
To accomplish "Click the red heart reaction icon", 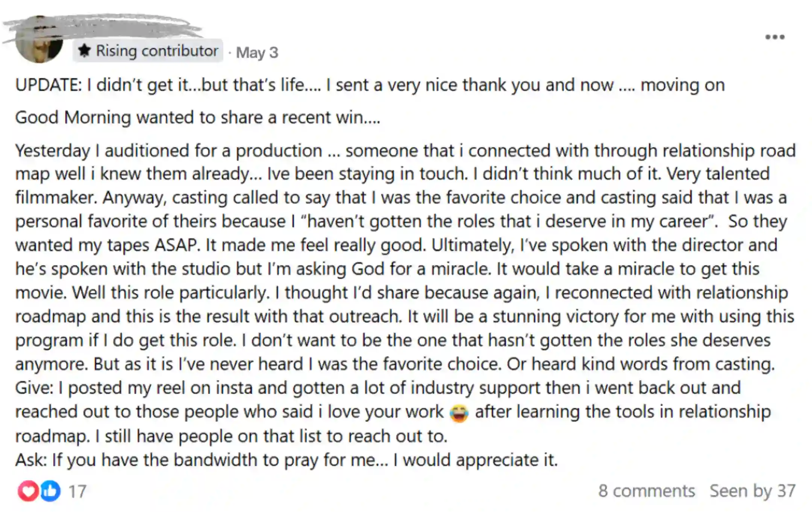I will [x=28, y=491].
